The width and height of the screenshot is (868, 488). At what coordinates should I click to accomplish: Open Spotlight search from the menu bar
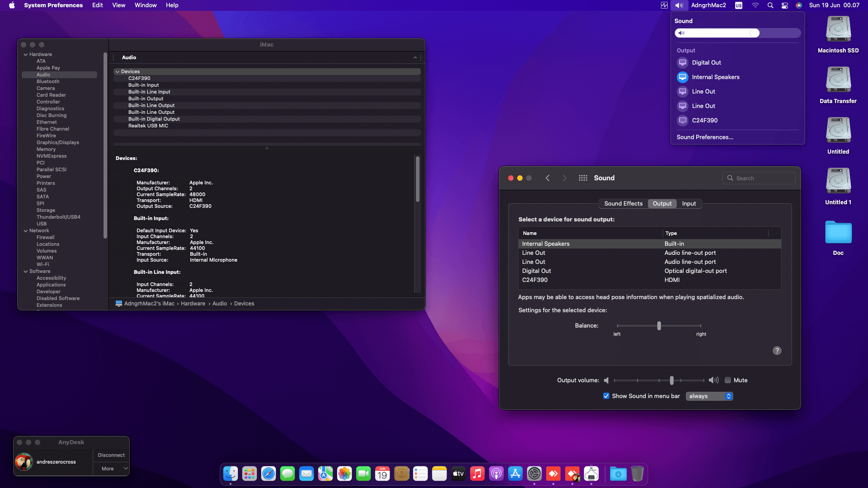(x=770, y=5)
